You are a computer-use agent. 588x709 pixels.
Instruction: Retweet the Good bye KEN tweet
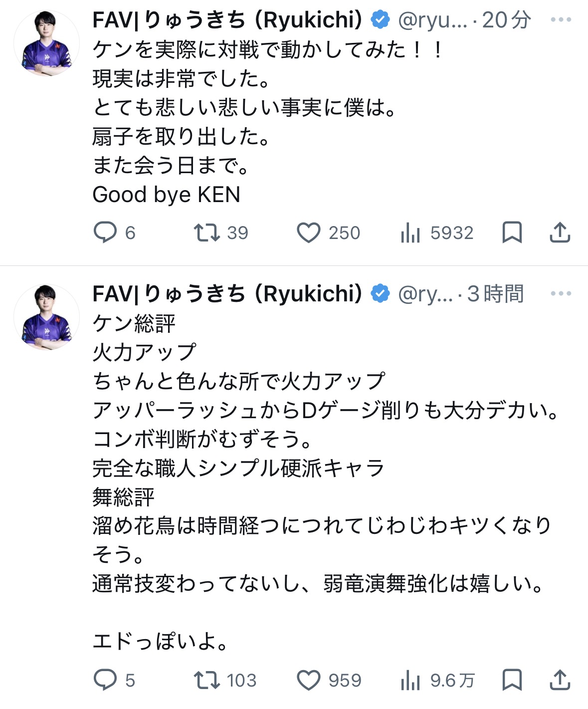point(206,233)
